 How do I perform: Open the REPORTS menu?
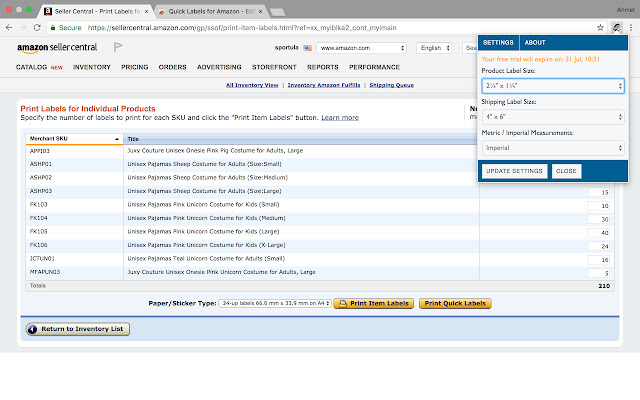pyautogui.click(x=323, y=67)
